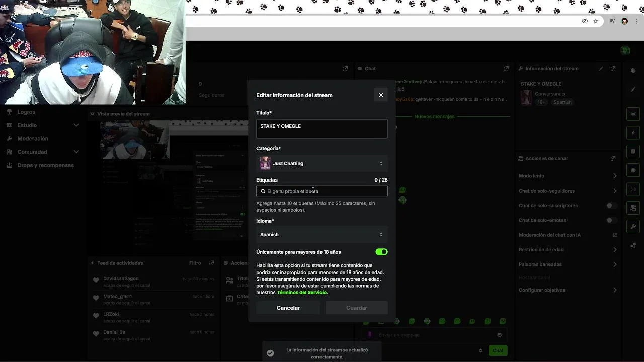Toggle Únicamente para mayores de 18 años
This screenshot has width=644, height=362.
point(381,252)
